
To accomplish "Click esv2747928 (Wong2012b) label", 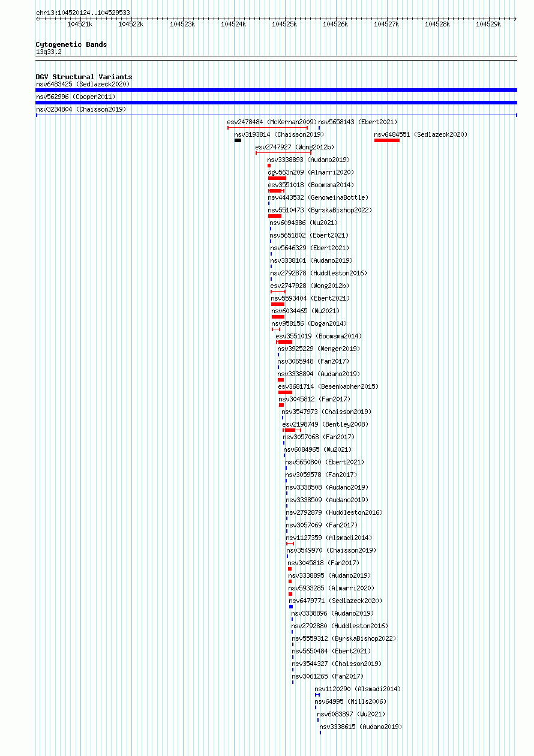I will pyautogui.click(x=310, y=286).
